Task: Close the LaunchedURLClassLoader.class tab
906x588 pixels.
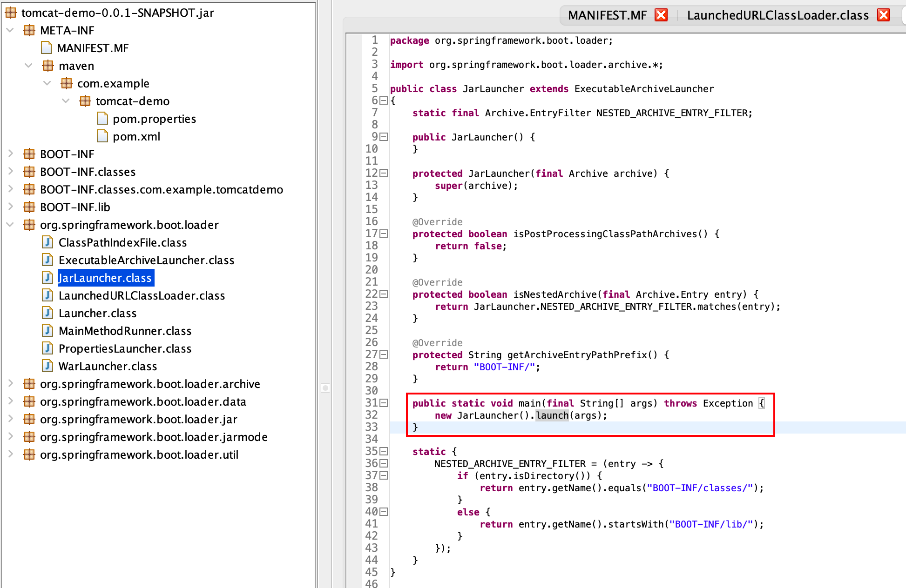Action: pyautogui.click(x=884, y=15)
